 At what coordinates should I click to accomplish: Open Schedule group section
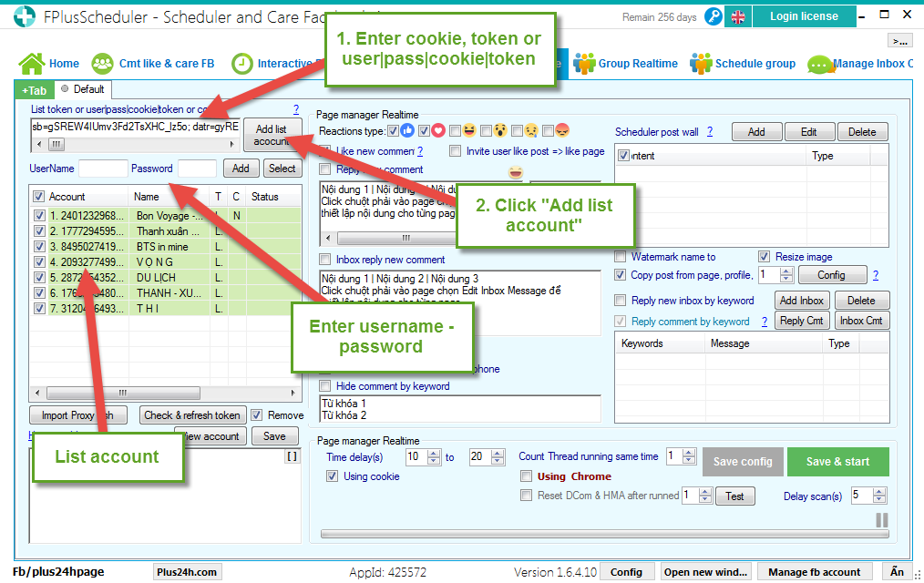pyautogui.click(x=743, y=64)
